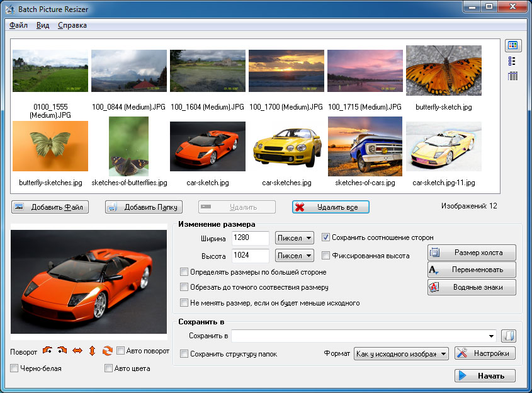
Task: Open the Справка menu
Action: [72, 25]
